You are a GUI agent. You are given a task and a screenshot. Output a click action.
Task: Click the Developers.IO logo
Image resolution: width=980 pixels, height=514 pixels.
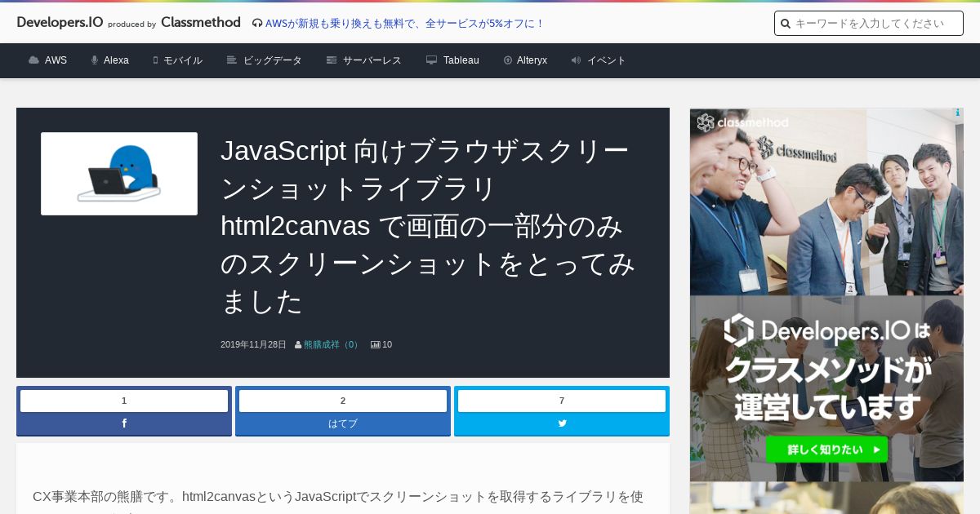click(x=60, y=23)
